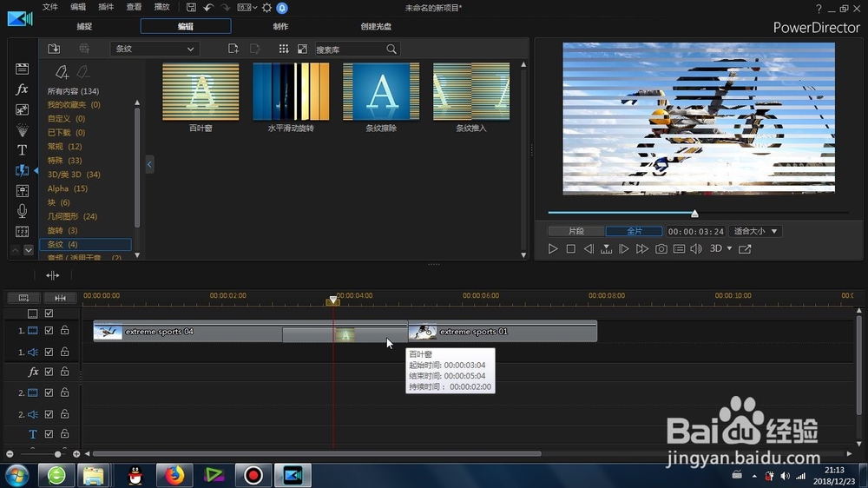The height and width of the screenshot is (488, 868).
Task: Click the save project icon
Action: pyautogui.click(x=191, y=7)
